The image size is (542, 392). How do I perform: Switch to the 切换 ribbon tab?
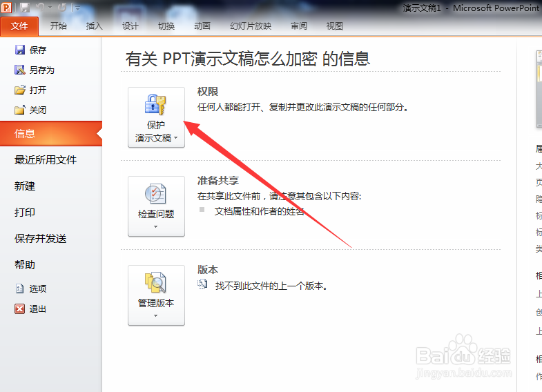(166, 26)
